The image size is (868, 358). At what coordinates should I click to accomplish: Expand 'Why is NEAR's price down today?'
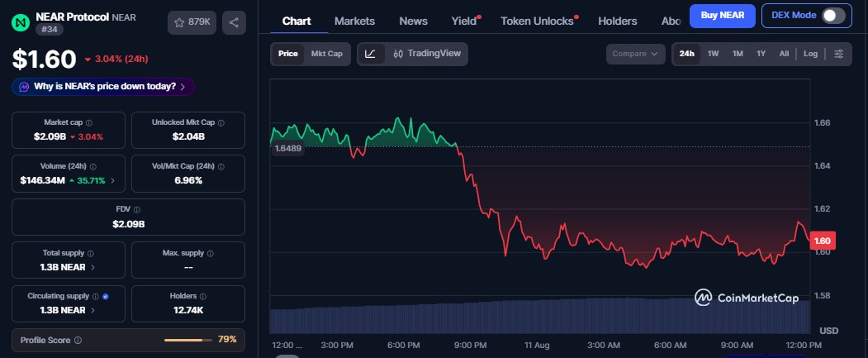pyautogui.click(x=103, y=87)
